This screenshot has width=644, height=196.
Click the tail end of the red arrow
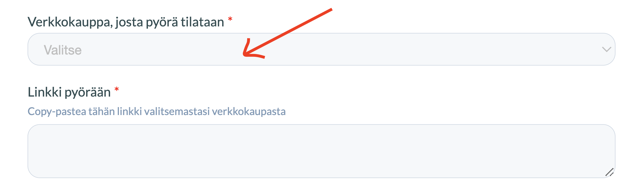[x=330, y=10]
